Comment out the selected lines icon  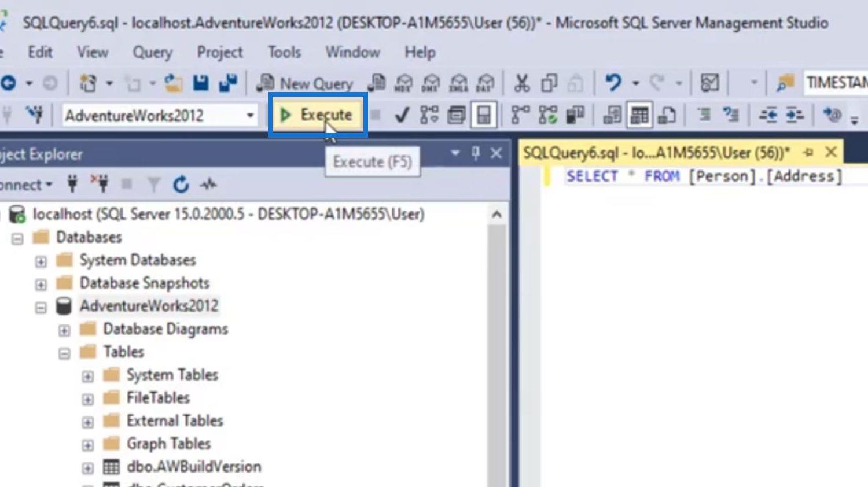[704, 115]
